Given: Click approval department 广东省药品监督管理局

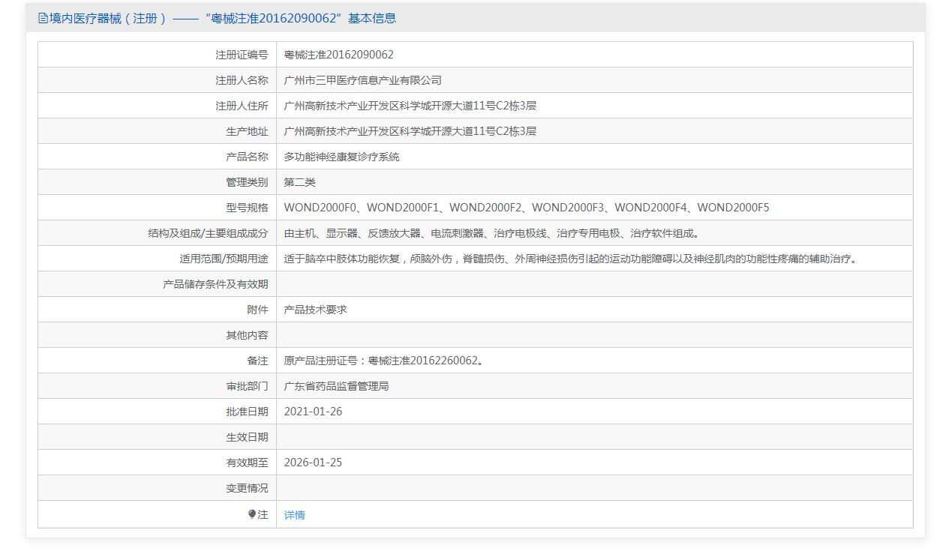Looking at the screenshot, I should click(336, 386).
